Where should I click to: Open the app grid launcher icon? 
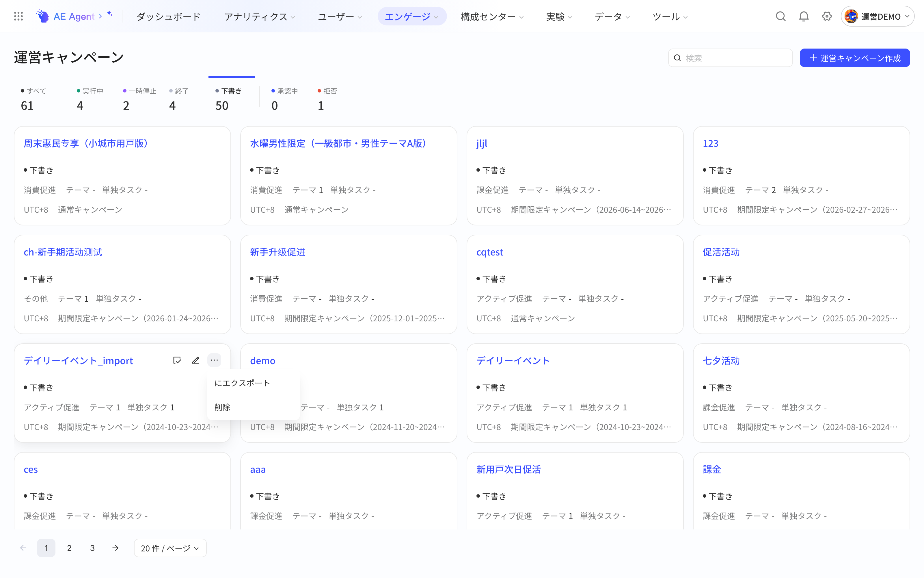tap(18, 16)
